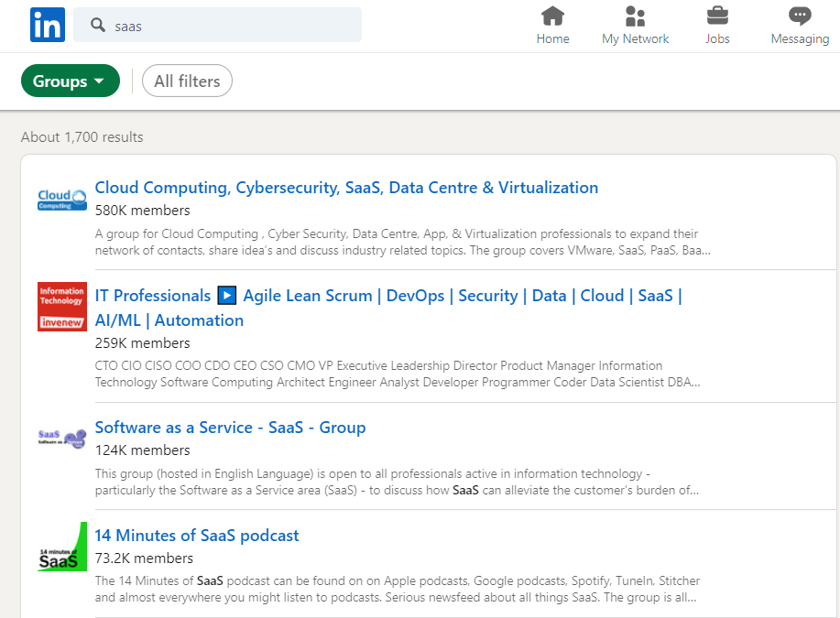
Task: Click the My Network nav label
Action: (636, 39)
